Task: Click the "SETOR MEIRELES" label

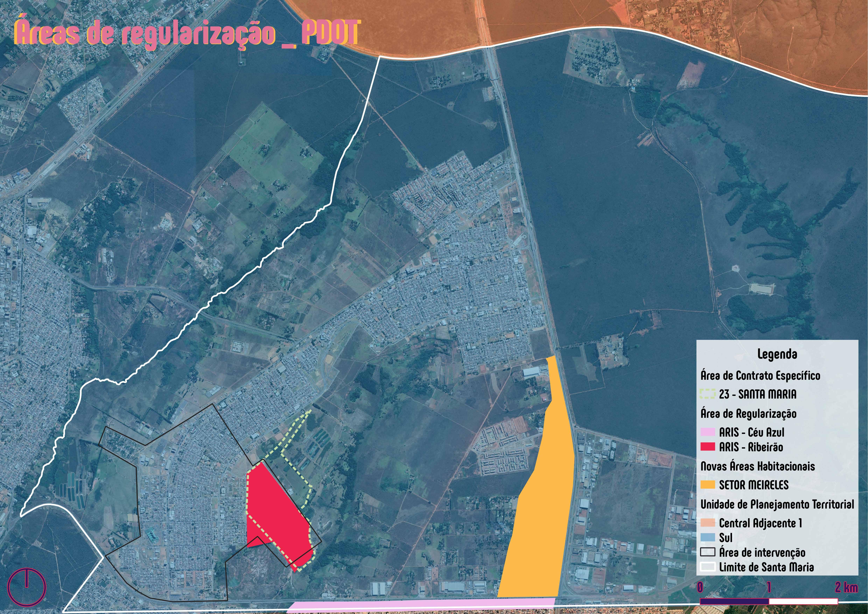Action: tap(754, 485)
